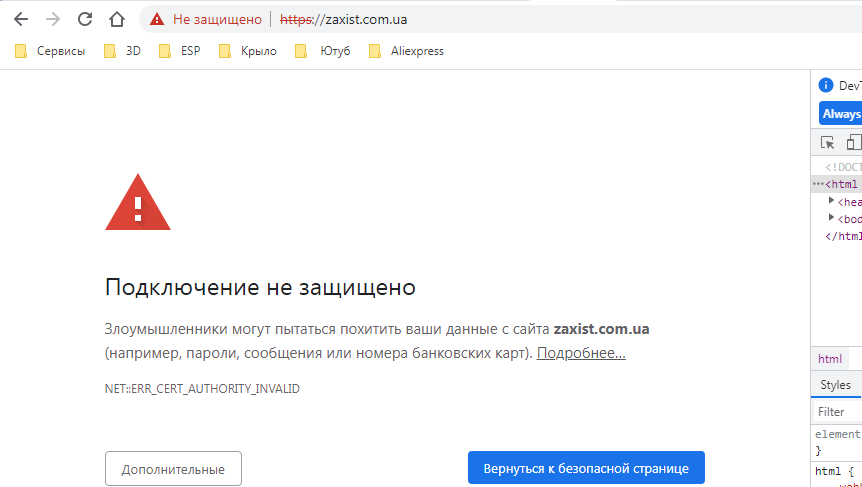
Task: Go to home page via house icon
Action: tap(117, 19)
